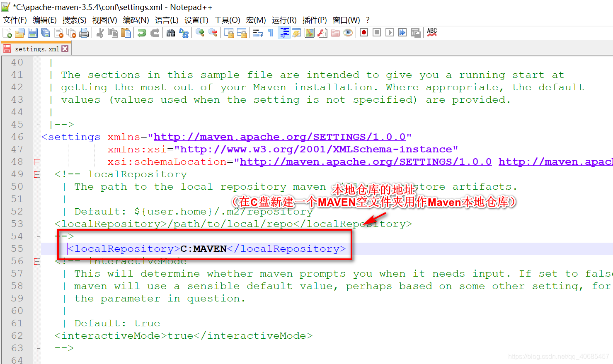Run macro multiple times icon
613x364 pixels.
pyautogui.click(x=402, y=33)
